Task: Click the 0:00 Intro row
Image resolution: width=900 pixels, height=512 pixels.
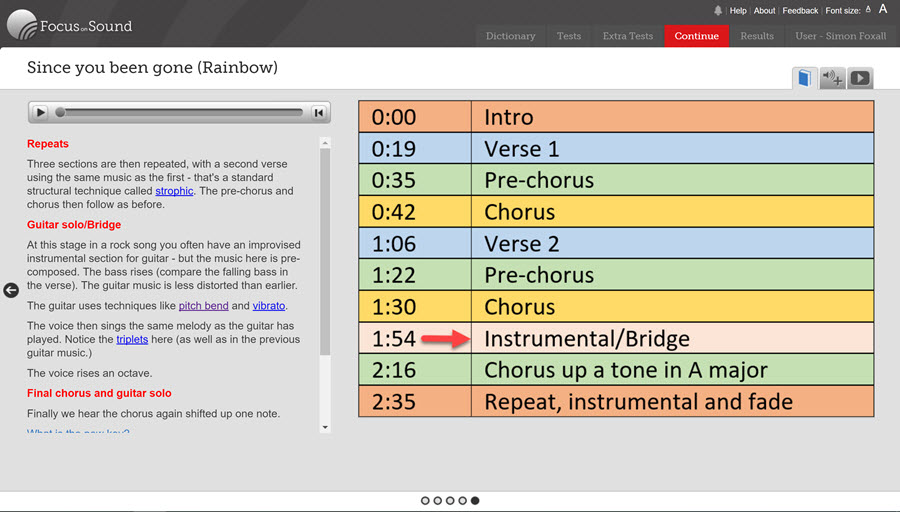Action: tap(616, 117)
